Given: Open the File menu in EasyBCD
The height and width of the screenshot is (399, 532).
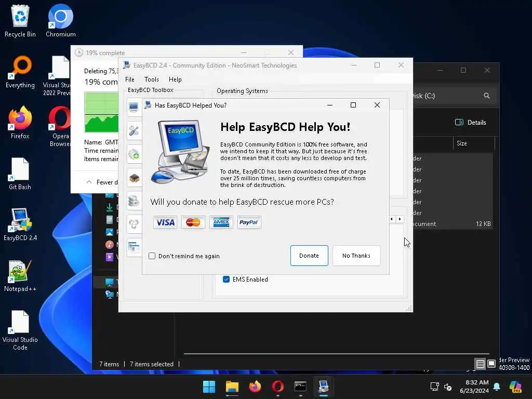Looking at the screenshot, I should 129,79.
